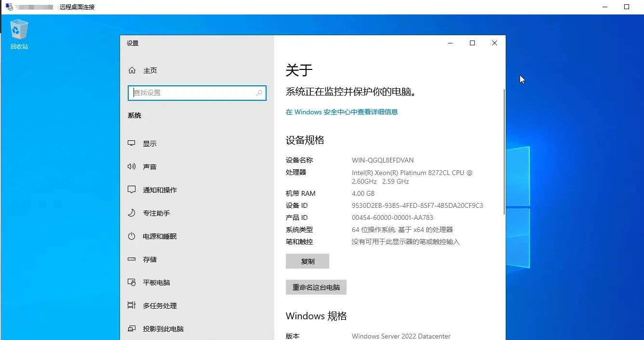Click 没有可用于此显示器的笔或触控输入 text
This screenshot has width=644, height=340.
tap(406, 242)
